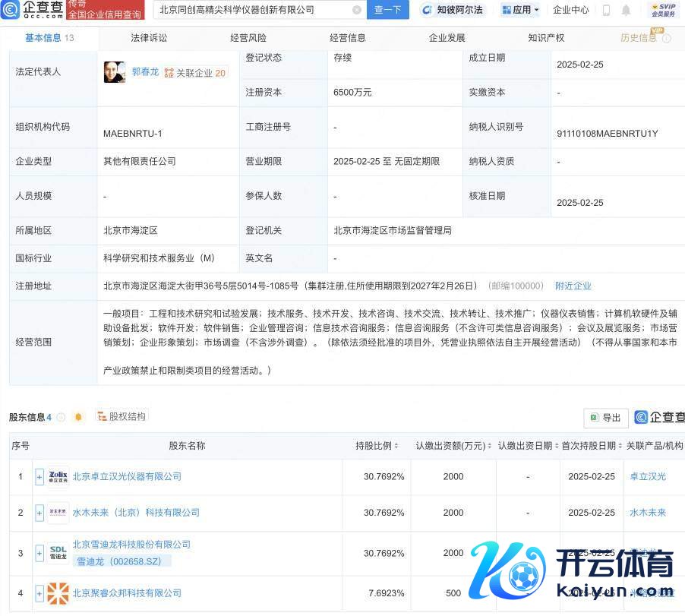The image size is (685, 616).
Task: Click the 雪迪龙 SDL company logo
Action: [58, 553]
